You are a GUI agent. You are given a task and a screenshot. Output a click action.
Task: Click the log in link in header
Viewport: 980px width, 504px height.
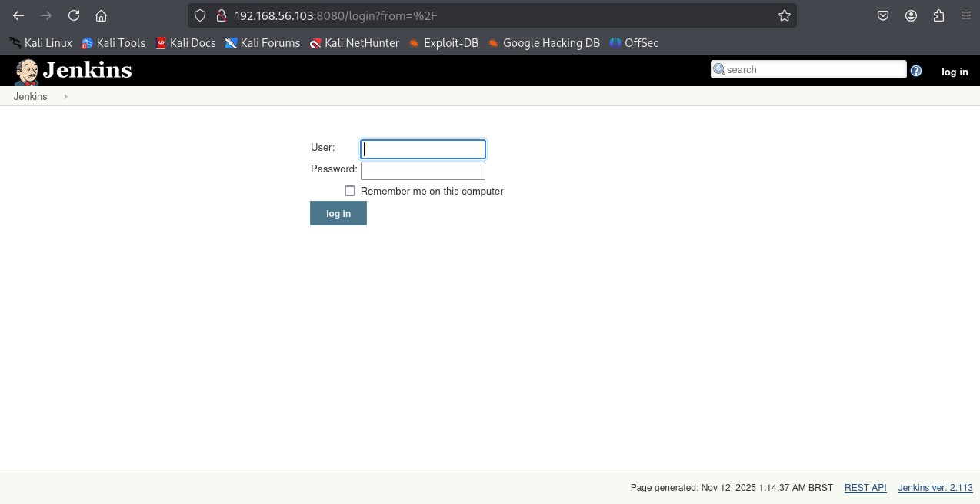point(955,72)
